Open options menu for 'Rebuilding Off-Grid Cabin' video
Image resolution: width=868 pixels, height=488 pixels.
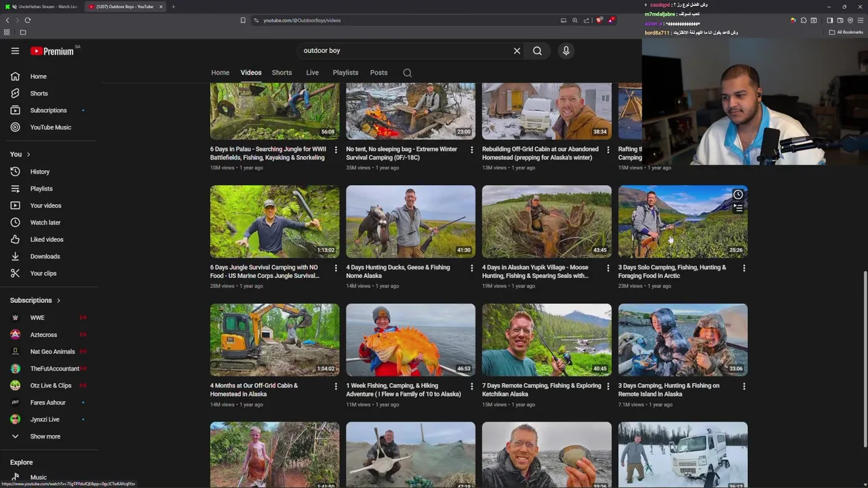pyautogui.click(x=608, y=150)
